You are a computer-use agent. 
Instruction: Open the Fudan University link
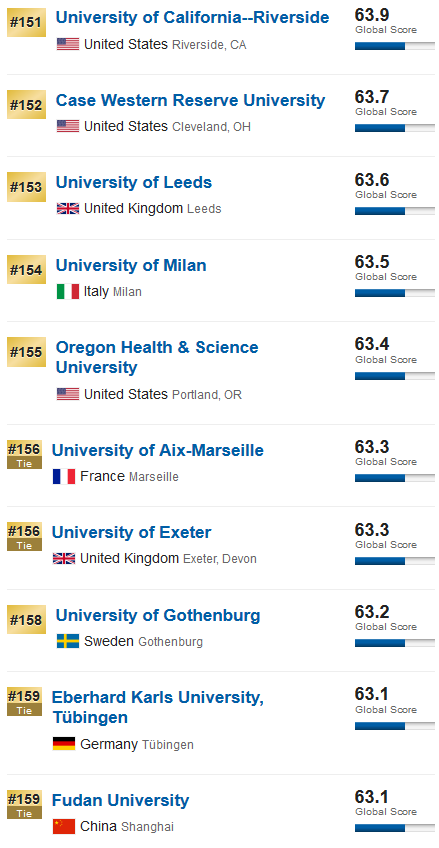121,800
